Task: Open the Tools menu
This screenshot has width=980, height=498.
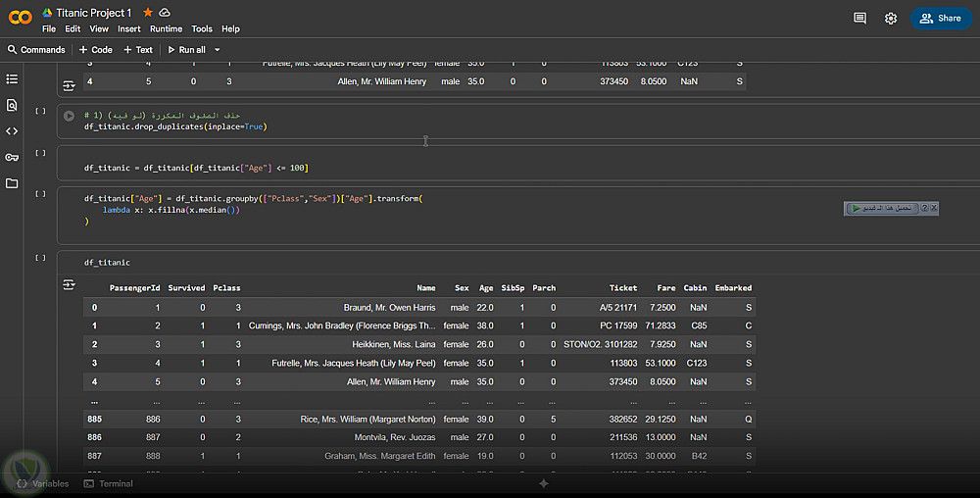Action: coord(202,28)
